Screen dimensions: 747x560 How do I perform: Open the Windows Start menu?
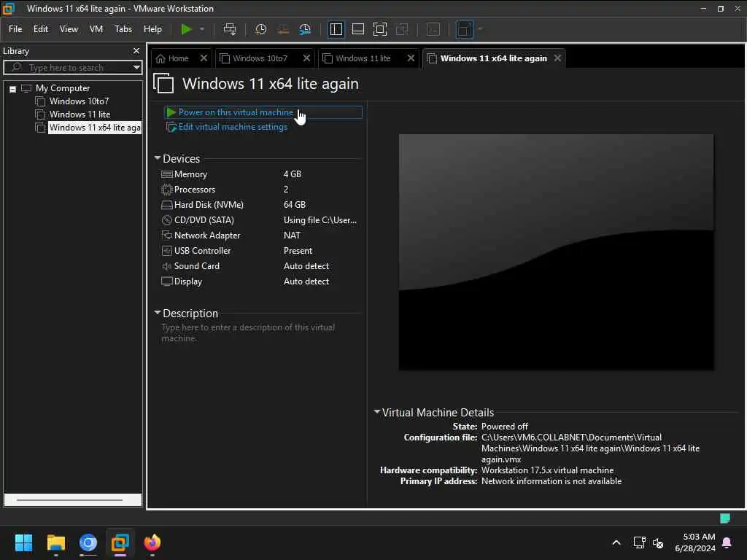[x=23, y=542]
